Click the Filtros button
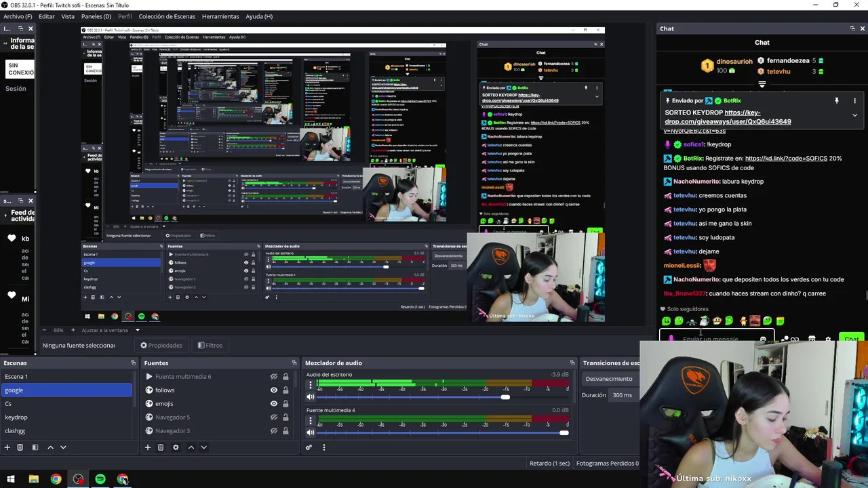Image resolution: width=868 pixels, height=488 pixels. tap(210, 345)
